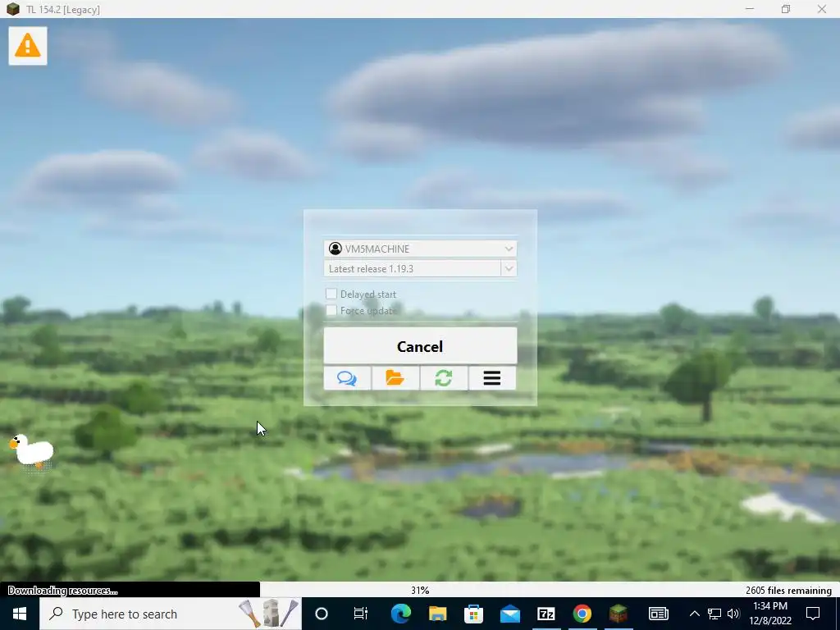
Task: Show hidden system tray icons
Action: pyautogui.click(x=694, y=614)
